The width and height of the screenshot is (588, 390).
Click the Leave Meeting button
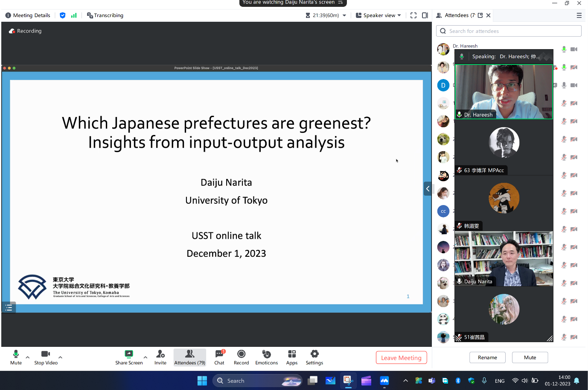pos(401,358)
